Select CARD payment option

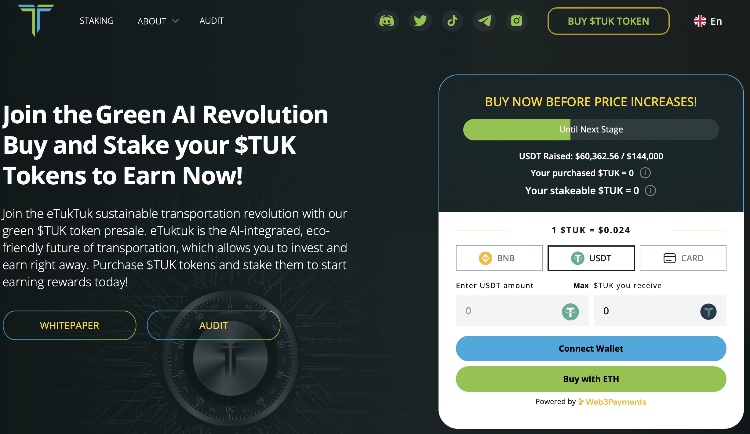(683, 258)
